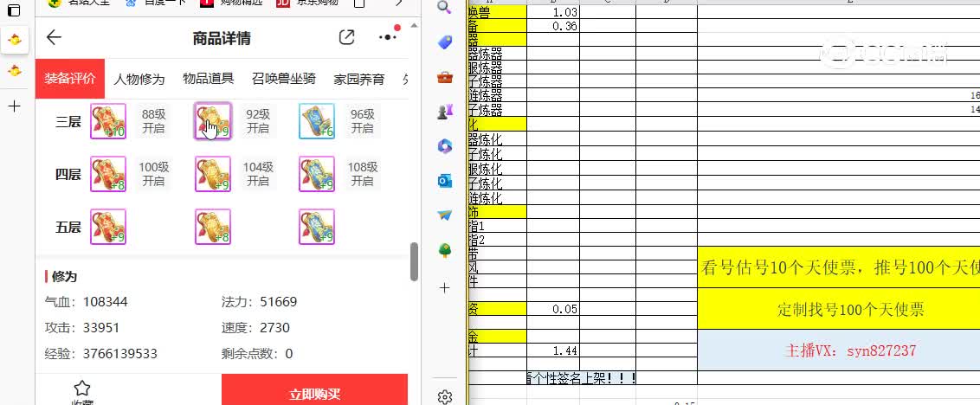Click the 气血：108344 stat
The image size is (980, 405).
[x=87, y=302]
